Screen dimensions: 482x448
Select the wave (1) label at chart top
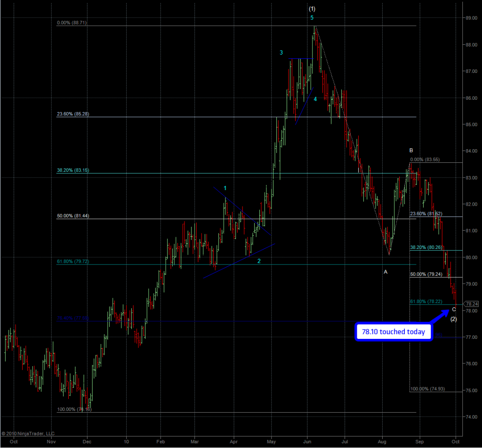pos(312,9)
